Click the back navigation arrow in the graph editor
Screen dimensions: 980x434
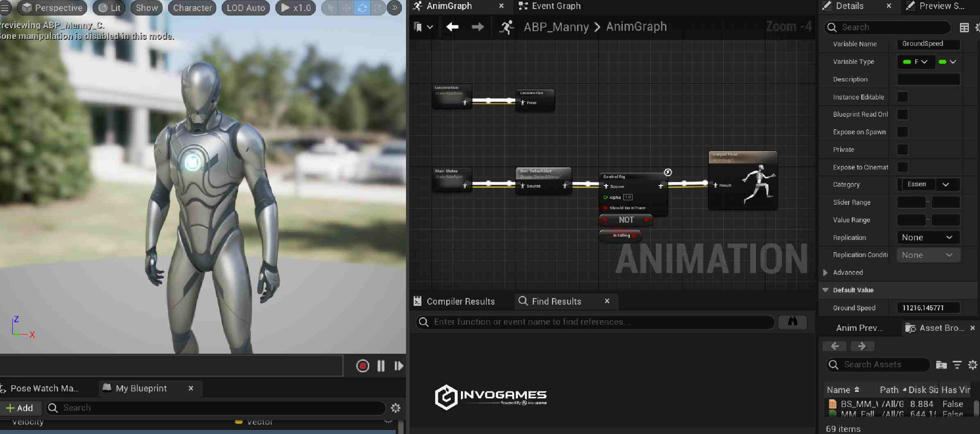point(452,27)
